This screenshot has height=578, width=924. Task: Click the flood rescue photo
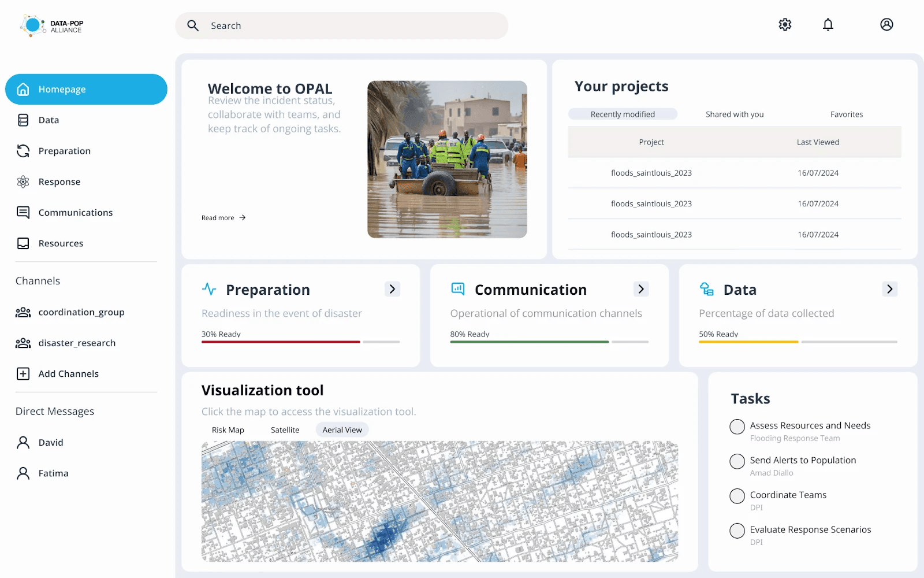(x=447, y=159)
